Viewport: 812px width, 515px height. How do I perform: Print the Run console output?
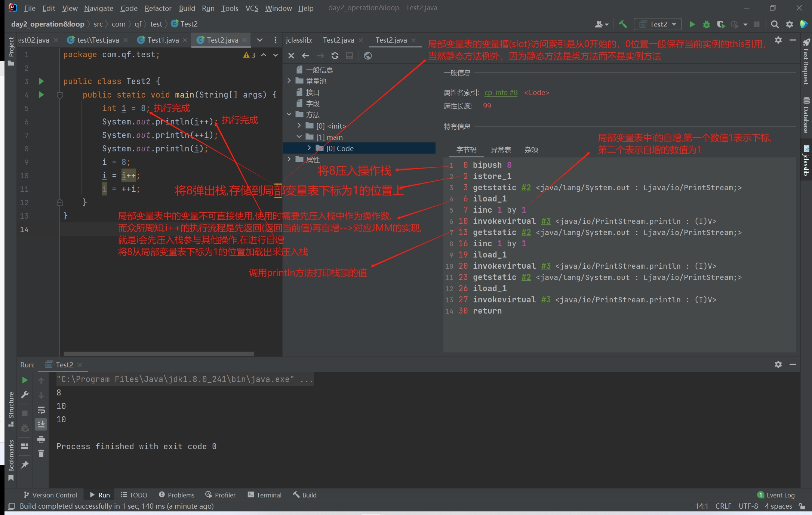[41, 440]
